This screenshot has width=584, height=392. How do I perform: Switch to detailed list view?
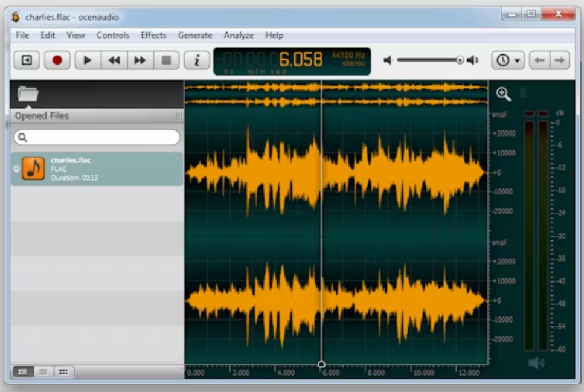pyautogui.click(x=23, y=371)
